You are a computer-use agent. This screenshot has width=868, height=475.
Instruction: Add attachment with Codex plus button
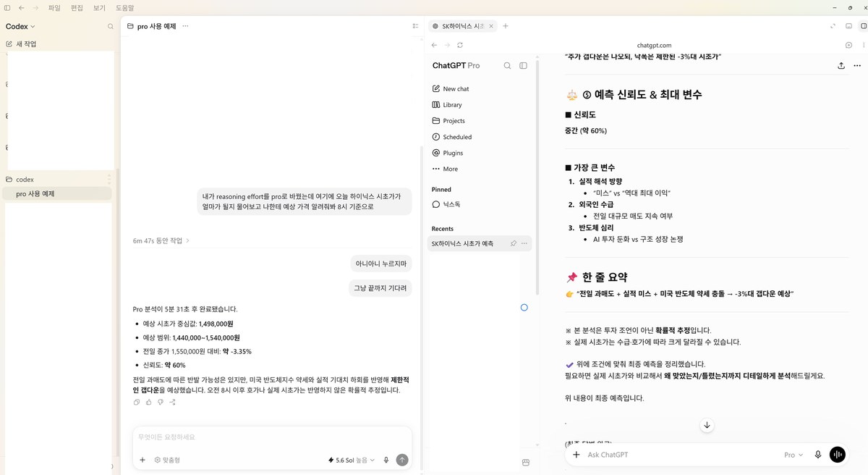(x=142, y=460)
